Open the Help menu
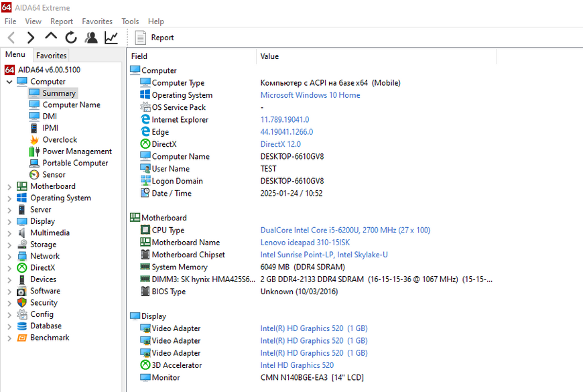 (x=155, y=21)
